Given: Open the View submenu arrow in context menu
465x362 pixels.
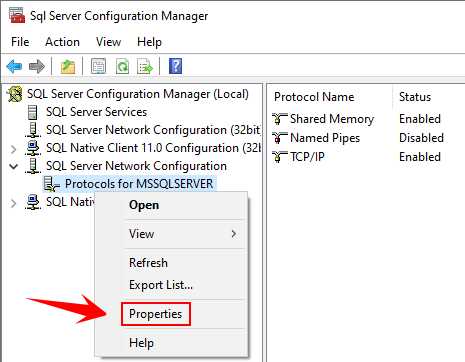Looking at the screenshot, I should point(234,234).
